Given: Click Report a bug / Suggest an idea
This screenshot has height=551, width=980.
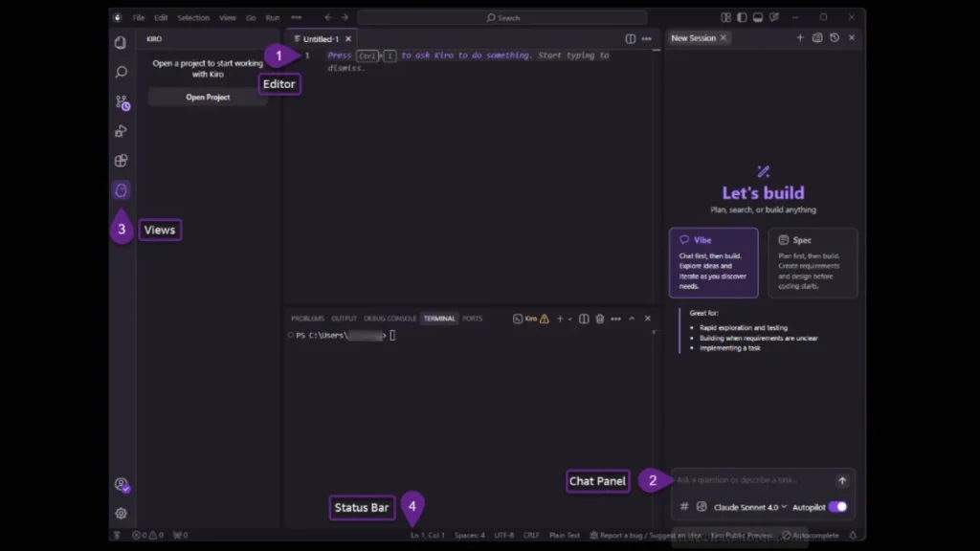Looking at the screenshot, I should point(646,536).
